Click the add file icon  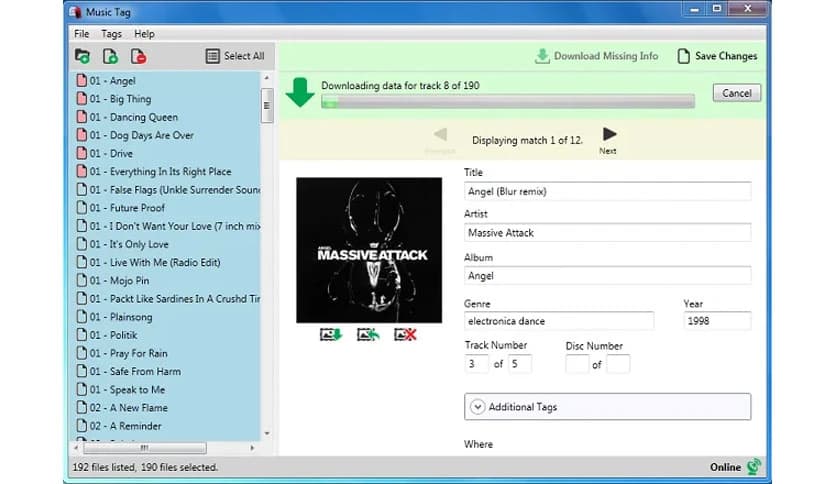pos(110,56)
